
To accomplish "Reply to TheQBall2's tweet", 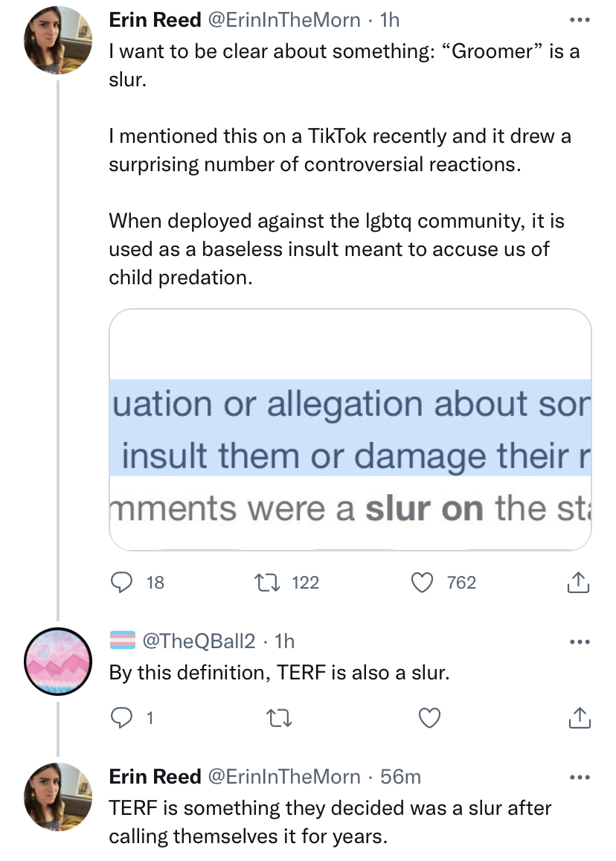I will click(121, 717).
